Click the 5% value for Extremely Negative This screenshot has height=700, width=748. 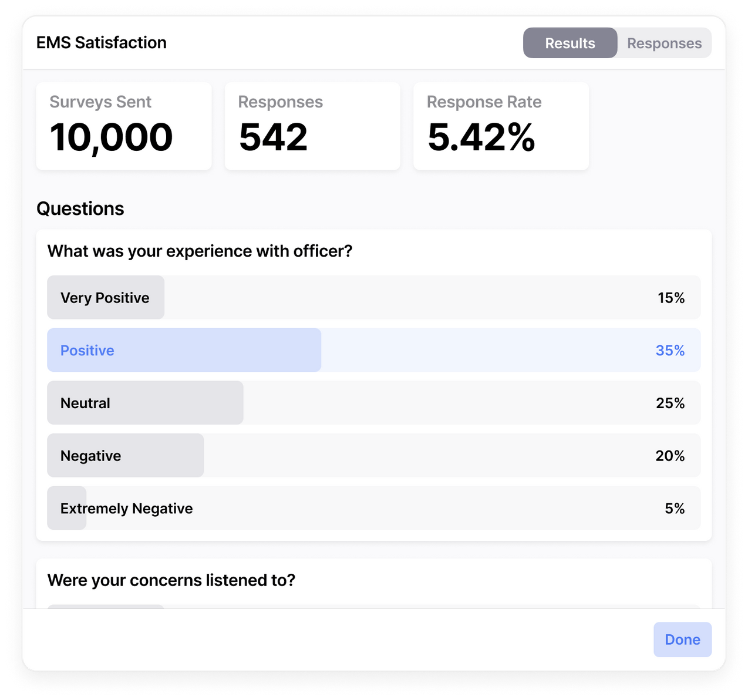675,509
